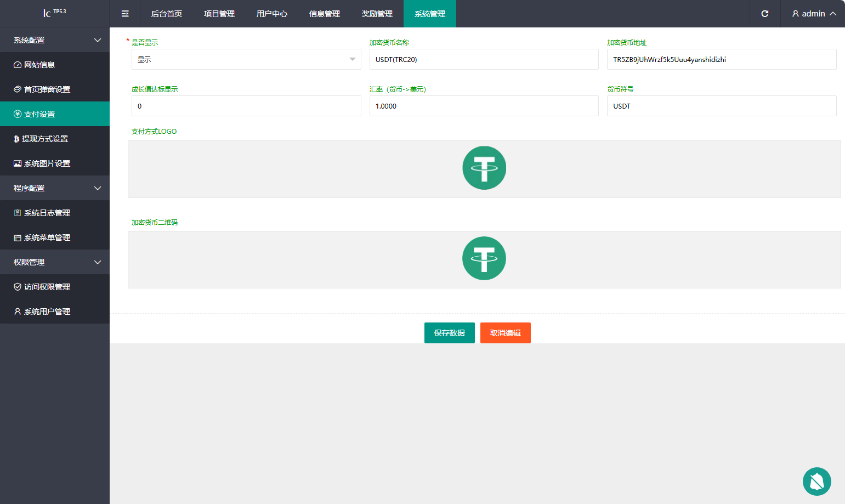Click the 取消编辑 button
Screen dimensions: 845x504
click(506, 333)
